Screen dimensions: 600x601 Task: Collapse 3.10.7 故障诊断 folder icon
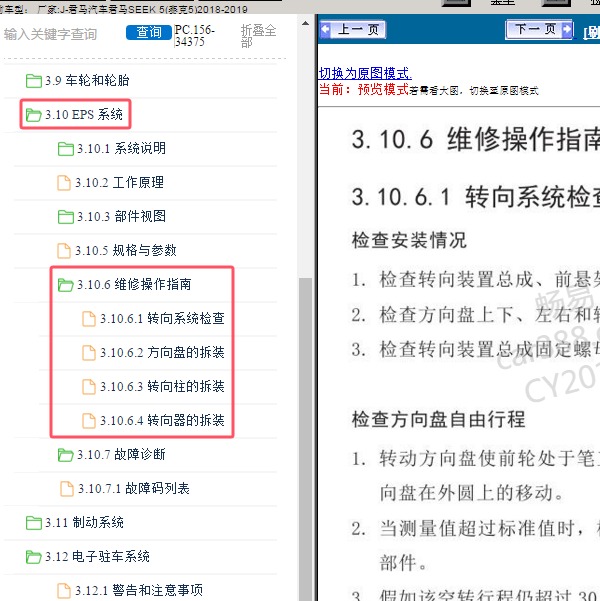pyautogui.click(x=66, y=455)
